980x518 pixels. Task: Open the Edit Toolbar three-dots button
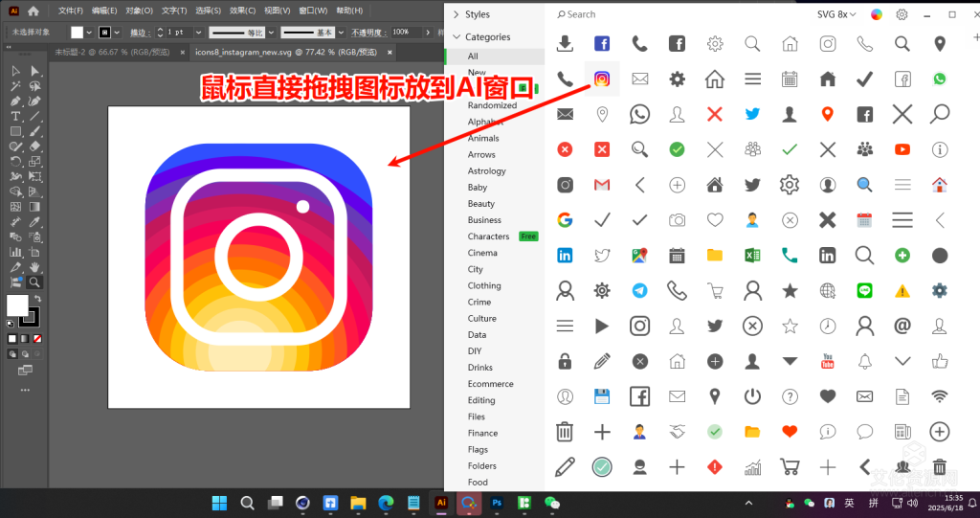(x=25, y=391)
